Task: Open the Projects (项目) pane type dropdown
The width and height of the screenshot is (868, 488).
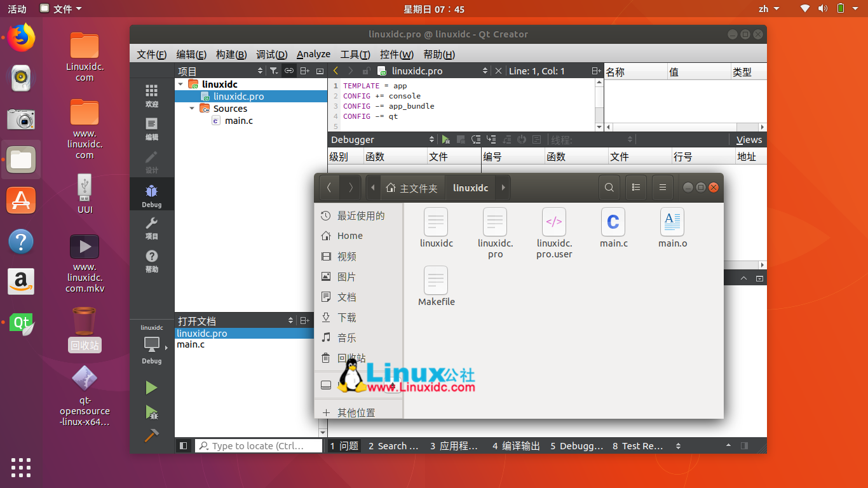Action: pyautogui.click(x=220, y=71)
